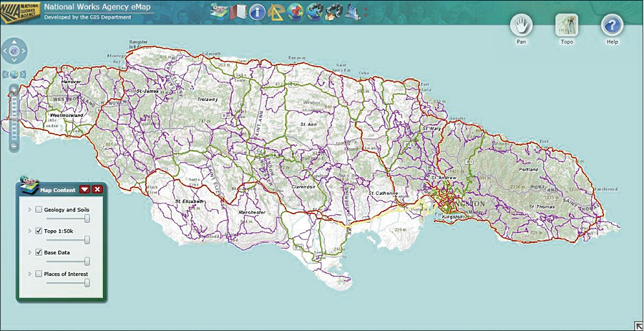Zoom in with the plus button

[x=14, y=90]
